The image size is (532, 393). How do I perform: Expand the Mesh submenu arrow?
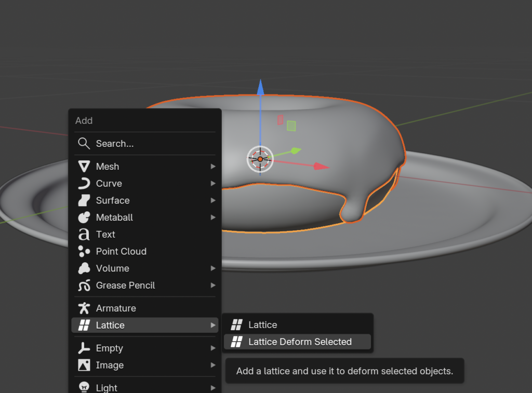pyautogui.click(x=212, y=167)
